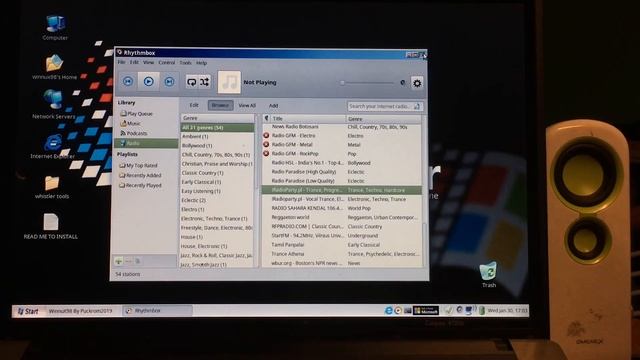Screen dimensions: 640x360
Task: Click Add to add radio station
Action: [273, 106]
